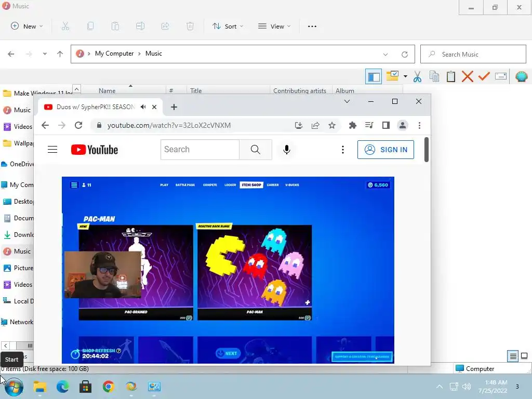This screenshot has height=399, width=532.
Task: Open OneDrive in the Explorer sidebar
Action: coord(18,164)
